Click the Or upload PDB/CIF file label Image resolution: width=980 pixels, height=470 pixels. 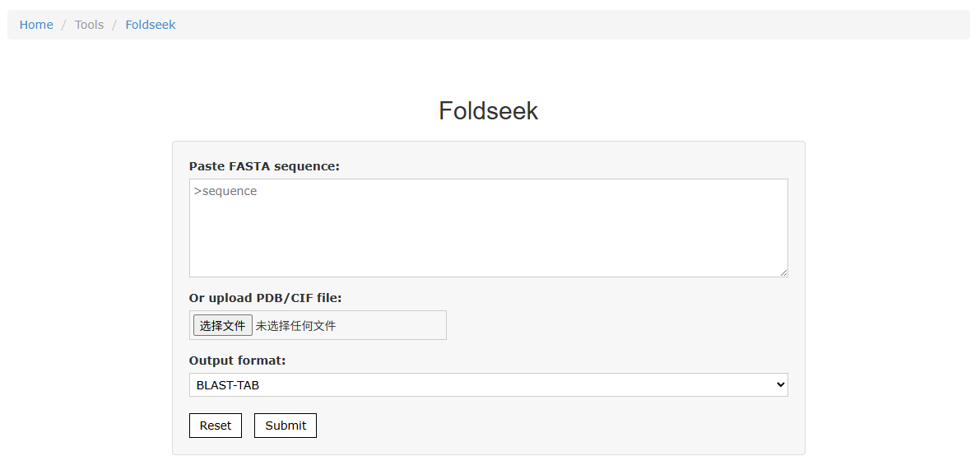[x=266, y=297]
